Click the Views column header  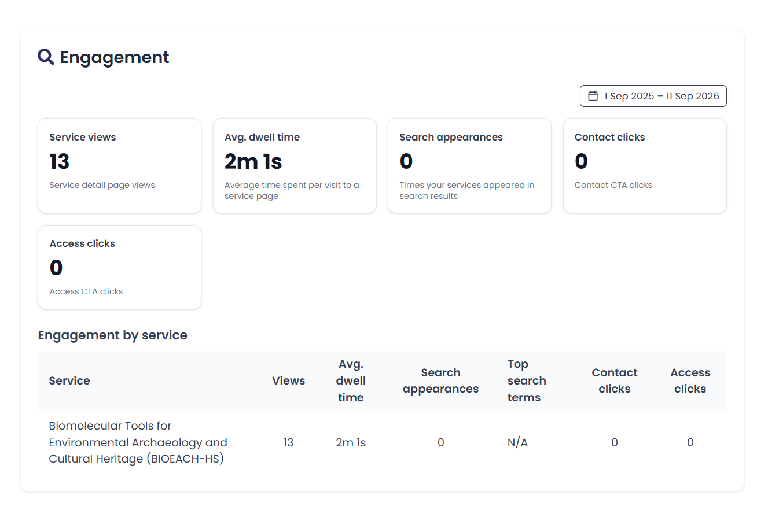(x=289, y=380)
